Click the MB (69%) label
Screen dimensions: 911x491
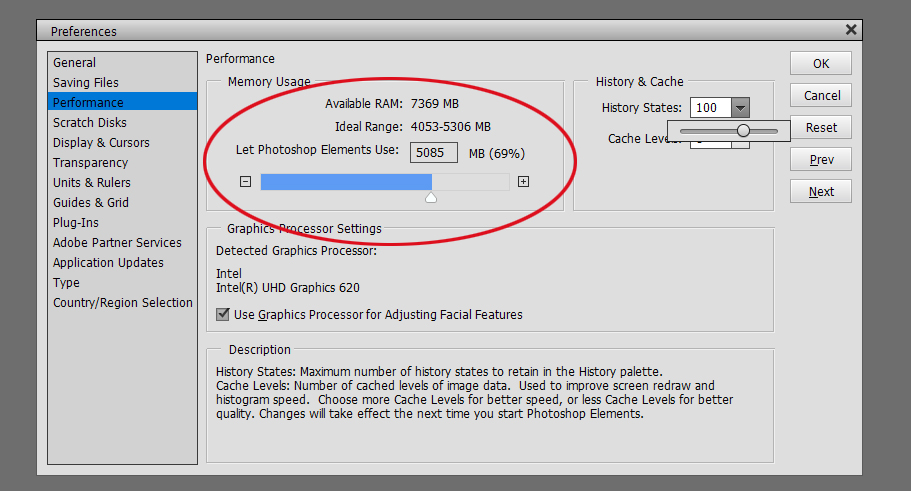click(497, 153)
